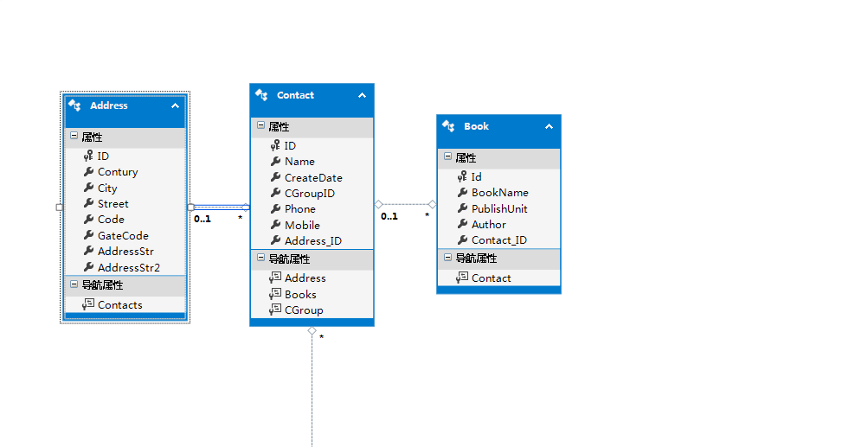
Task: Click the Contact entity type icon
Action: (x=261, y=94)
